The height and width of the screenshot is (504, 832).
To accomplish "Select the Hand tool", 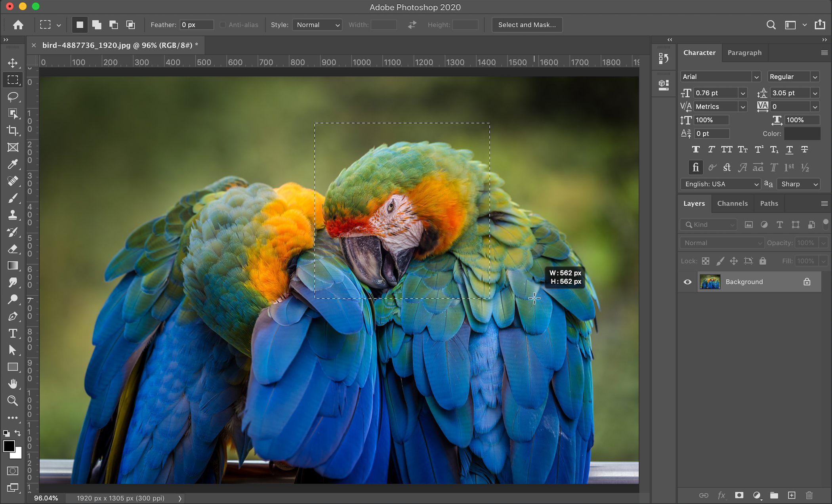I will coord(13,384).
